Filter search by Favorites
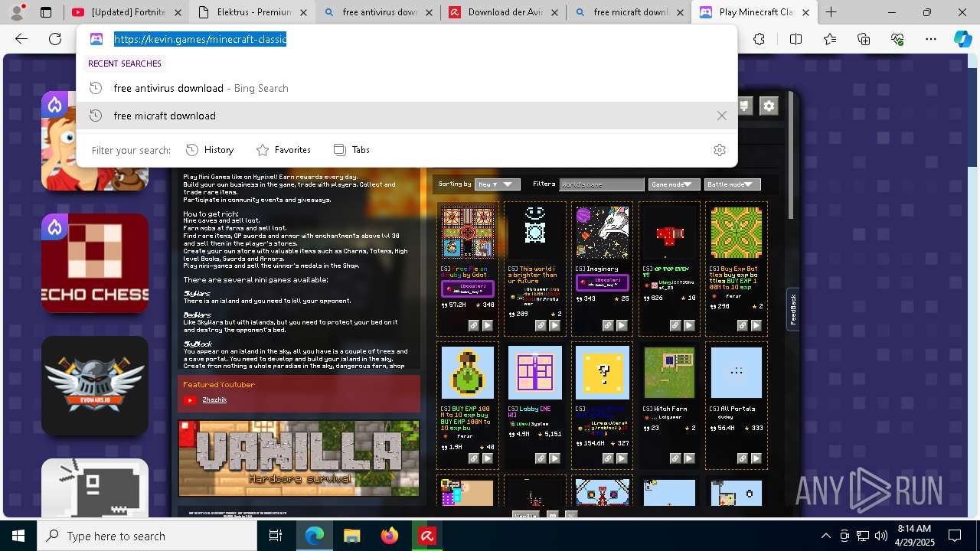 pyautogui.click(x=283, y=150)
